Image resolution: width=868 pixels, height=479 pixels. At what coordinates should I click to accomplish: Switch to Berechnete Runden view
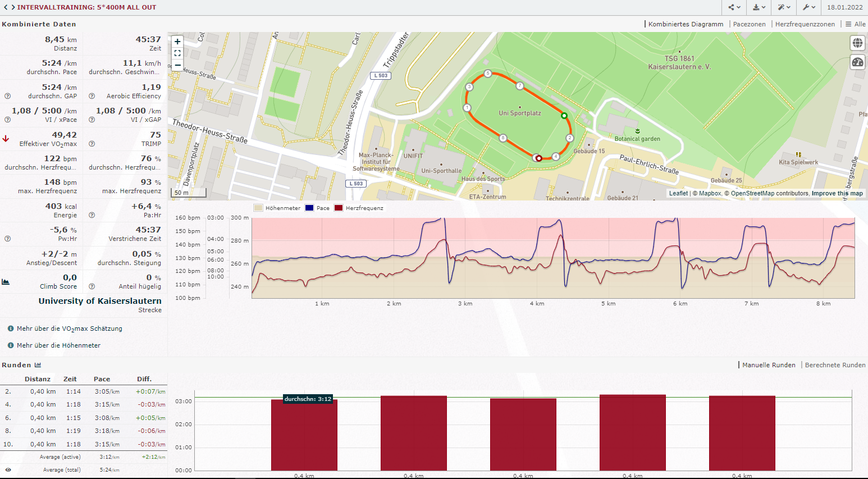click(x=835, y=365)
